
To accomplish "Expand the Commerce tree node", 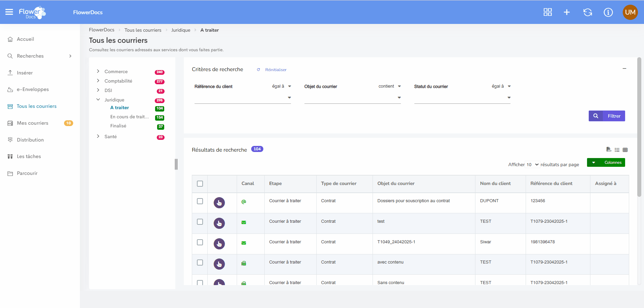I will click(x=98, y=71).
